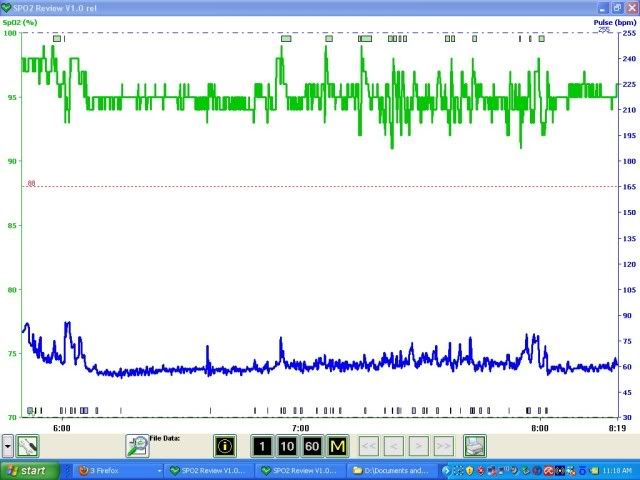Switch to the Firefox taskbar button
The image size is (640, 480).
113,470
